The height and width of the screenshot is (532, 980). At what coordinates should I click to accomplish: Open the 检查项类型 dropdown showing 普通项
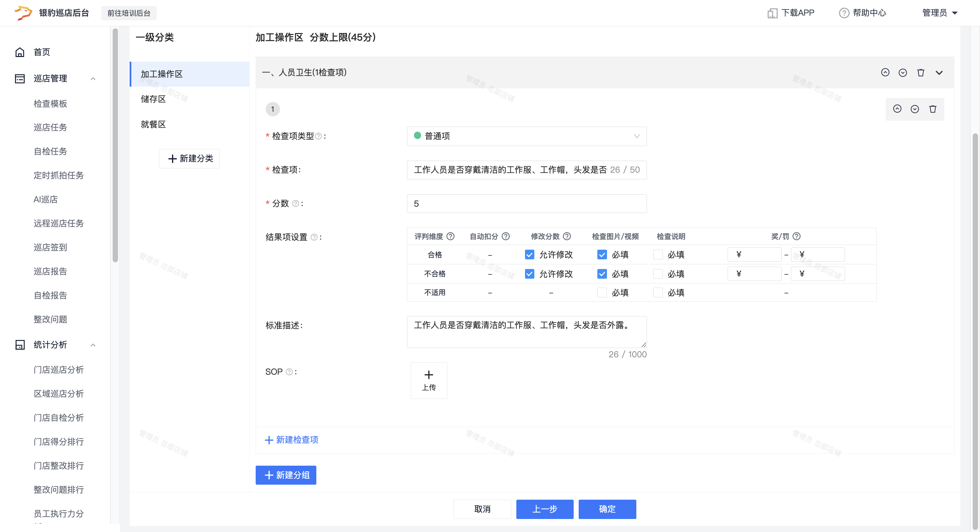(x=527, y=136)
